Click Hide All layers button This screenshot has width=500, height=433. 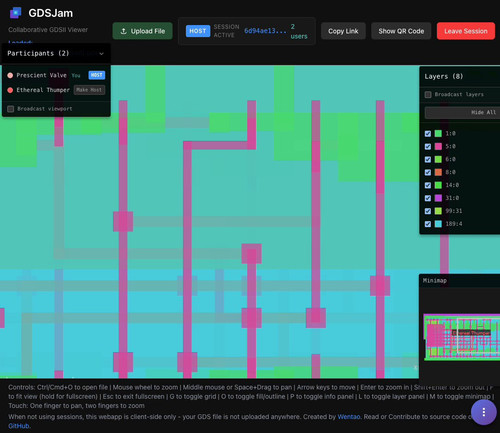tap(462, 112)
